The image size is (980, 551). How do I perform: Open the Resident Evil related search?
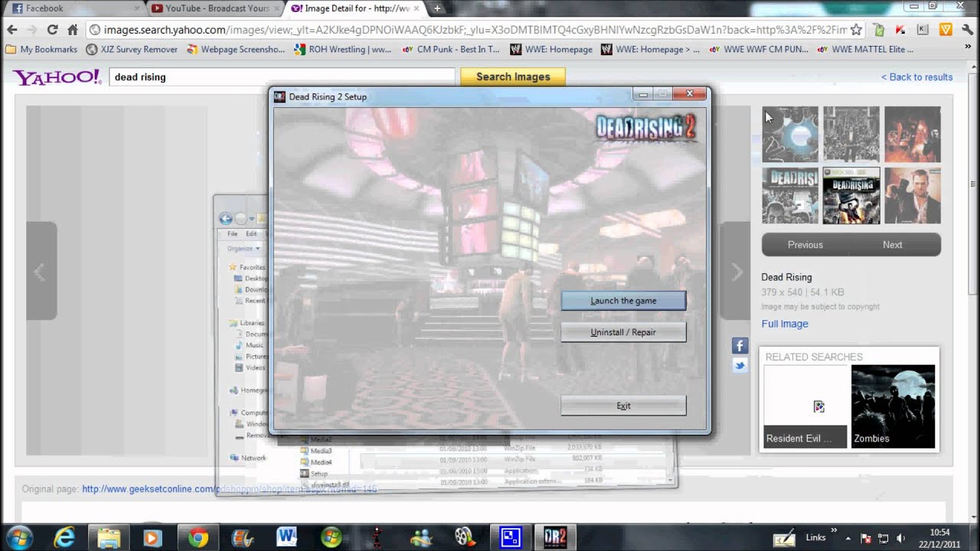(805, 406)
